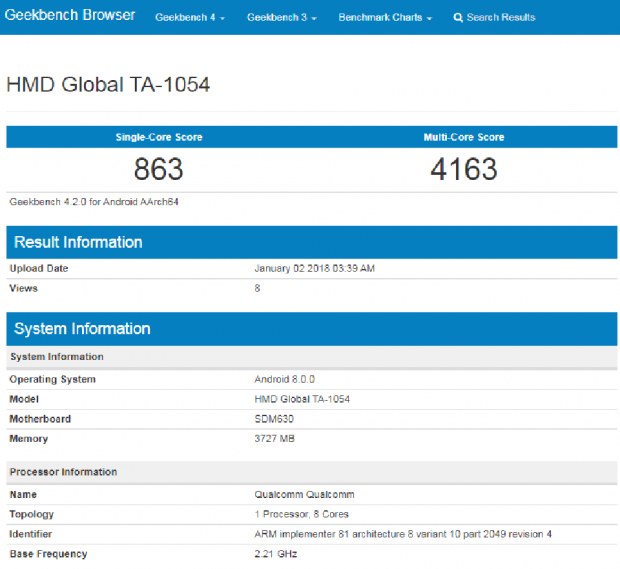Click the HMD Global TA-1054 page title

point(108,85)
